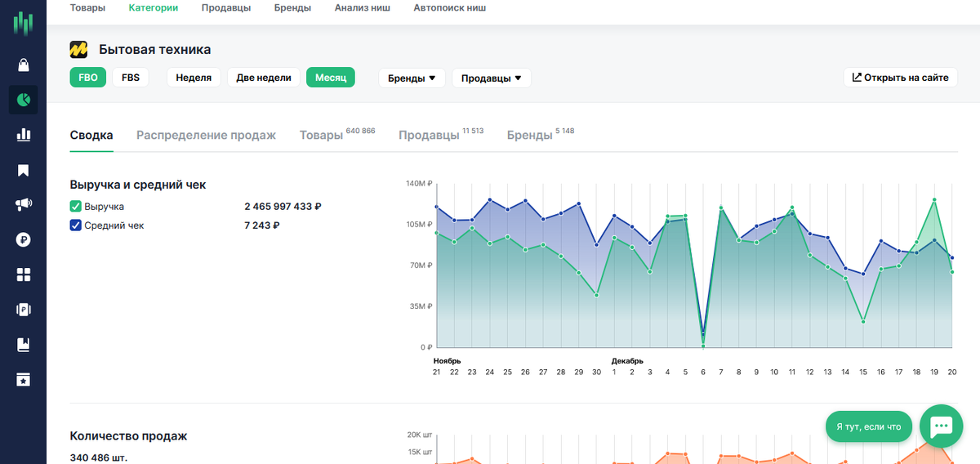Uncheck the Выручка checkbox
The height and width of the screenshot is (464, 980).
click(x=75, y=207)
